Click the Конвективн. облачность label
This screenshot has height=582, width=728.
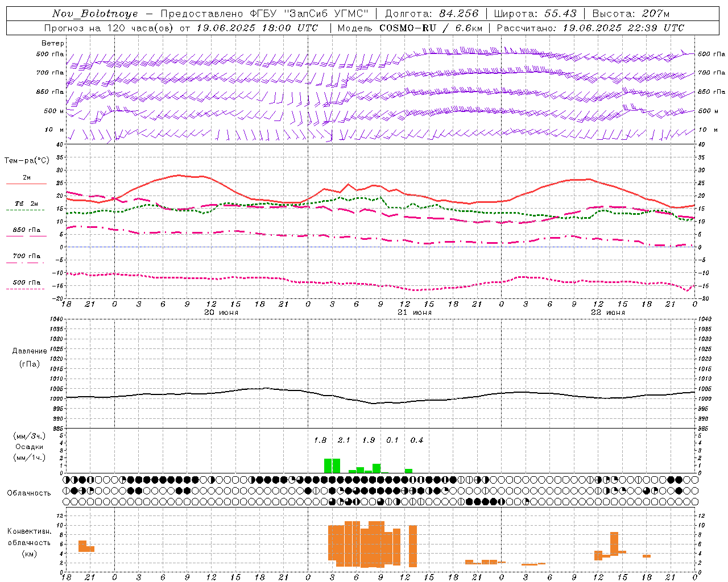click(x=29, y=537)
